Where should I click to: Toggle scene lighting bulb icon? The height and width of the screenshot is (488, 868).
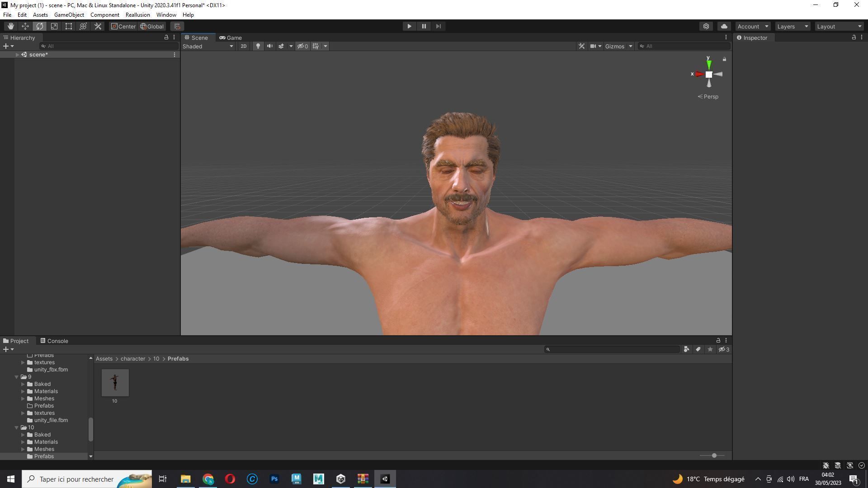tap(258, 46)
